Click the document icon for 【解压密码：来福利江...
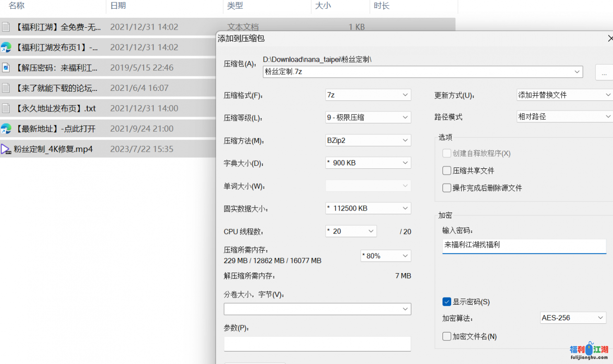Image resolution: width=613 pixels, height=364 pixels. pyautogui.click(x=6, y=67)
